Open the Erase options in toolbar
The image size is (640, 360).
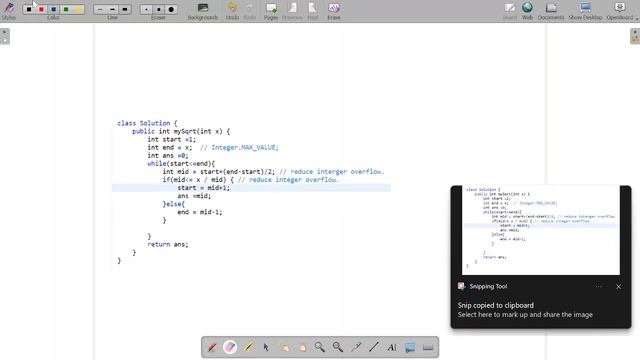(x=333, y=11)
